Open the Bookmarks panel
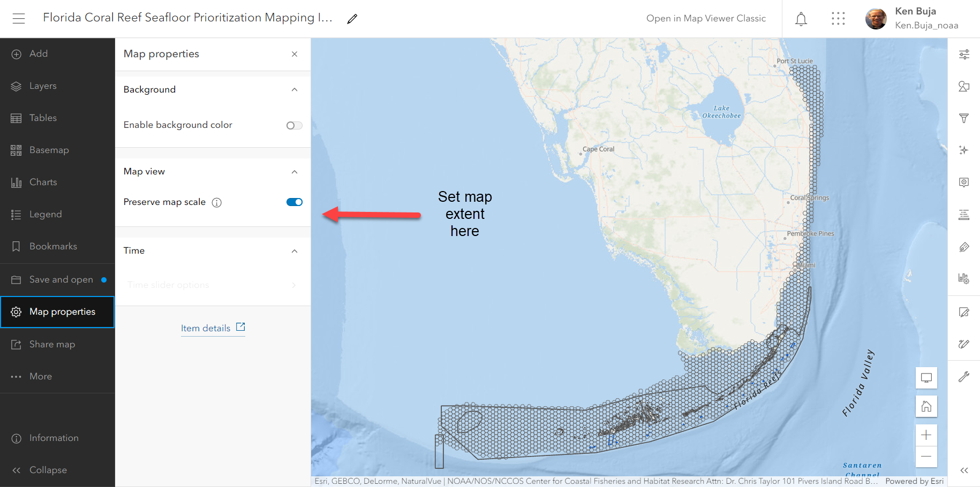This screenshot has width=980, height=487. tap(53, 247)
